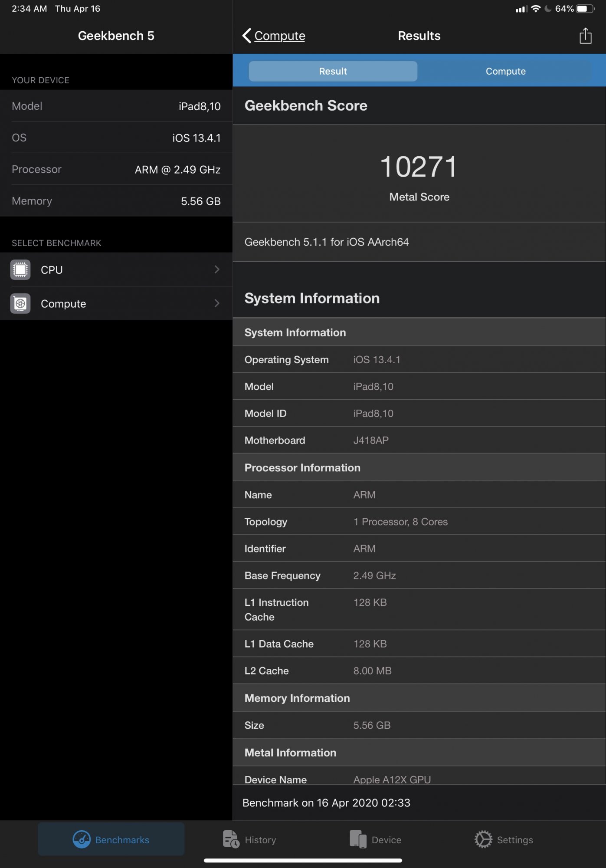Image resolution: width=606 pixels, height=868 pixels.
Task: Tap the L1 Data Cache '128 KB' value
Action: (370, 644)
